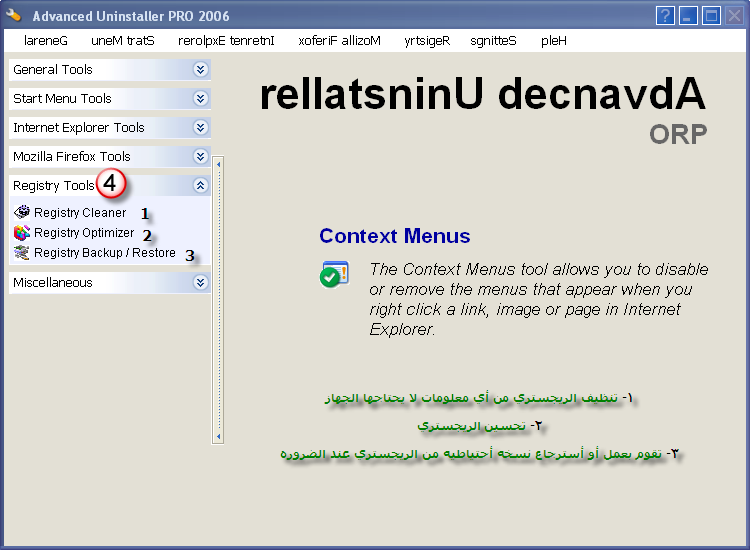Expand the Start Menu Tools section

tap(200, 99)
